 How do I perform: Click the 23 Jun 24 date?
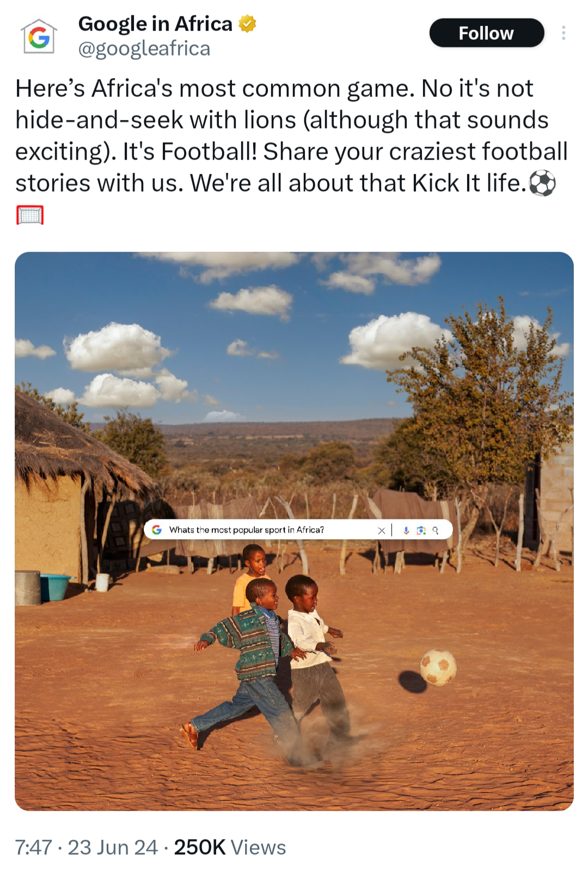click(113, 847)
